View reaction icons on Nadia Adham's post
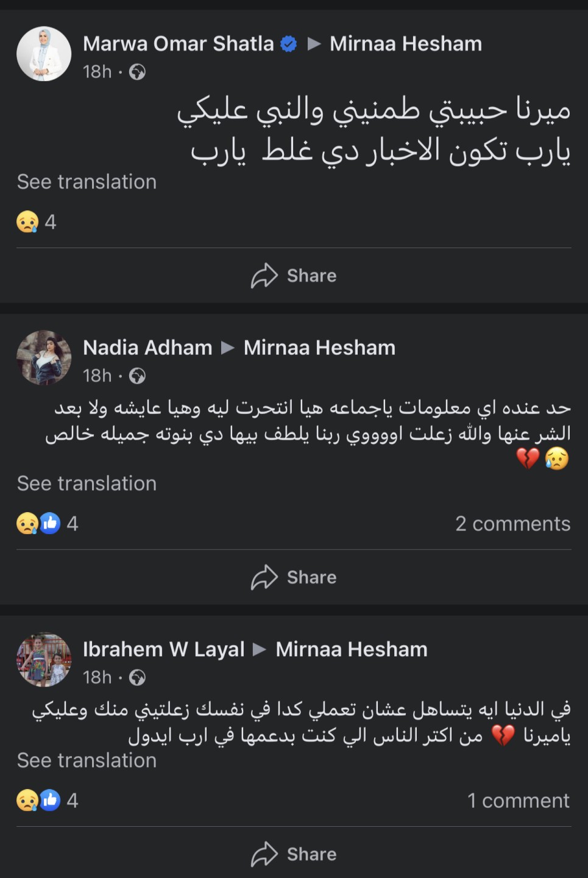 click(x=39, y=523)
